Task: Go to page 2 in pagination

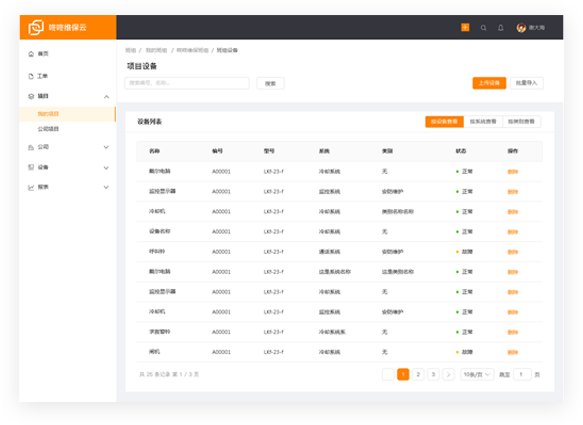Action: click(418, 374)
